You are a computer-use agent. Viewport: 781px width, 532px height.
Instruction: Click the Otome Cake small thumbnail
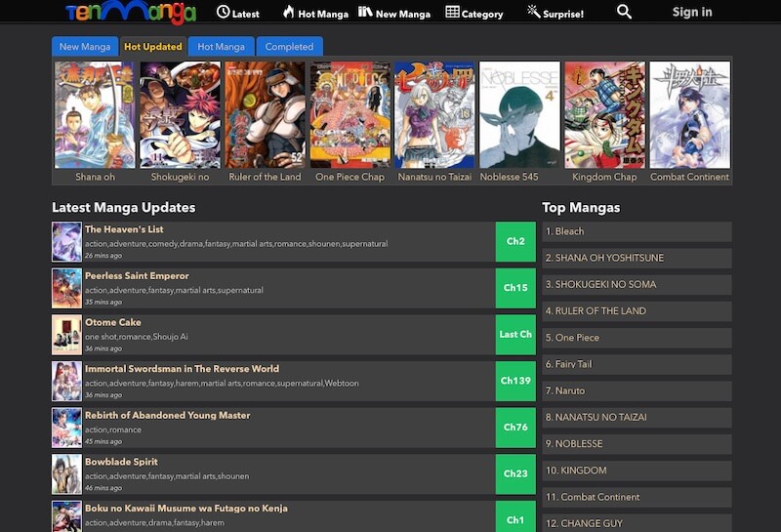66,335
